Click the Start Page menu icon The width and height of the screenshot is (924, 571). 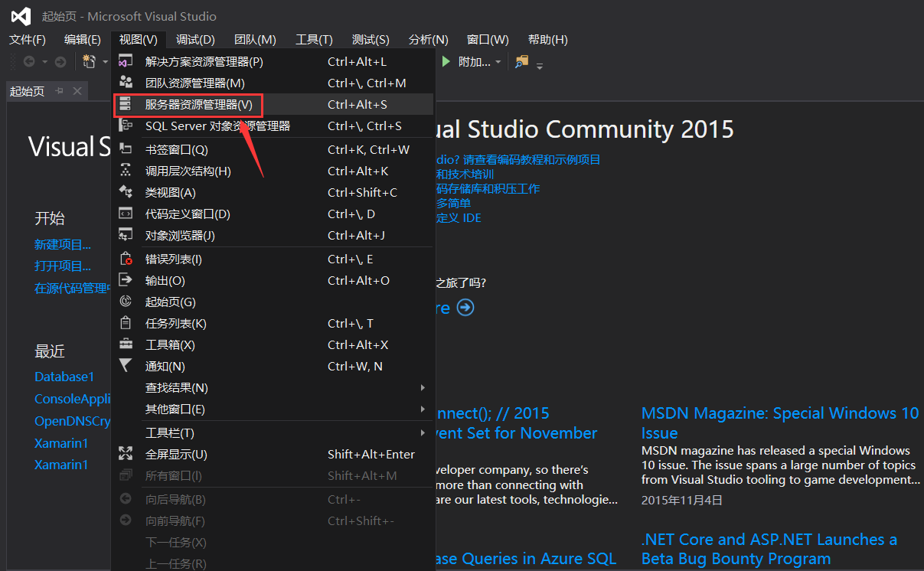(126, 302)
